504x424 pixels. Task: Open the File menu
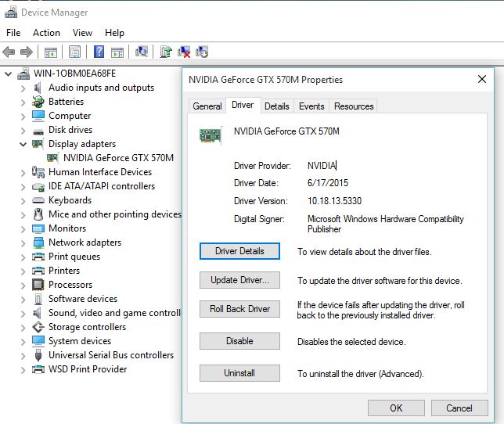click(x=13, y=33)
